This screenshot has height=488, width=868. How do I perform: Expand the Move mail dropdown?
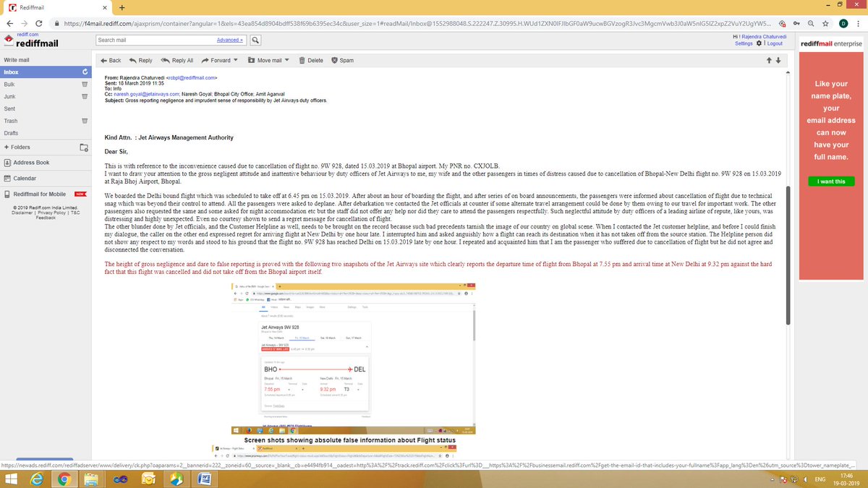click(287, 60)
